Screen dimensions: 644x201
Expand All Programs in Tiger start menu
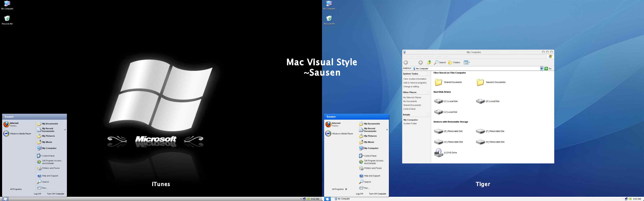tap(339, 189)
